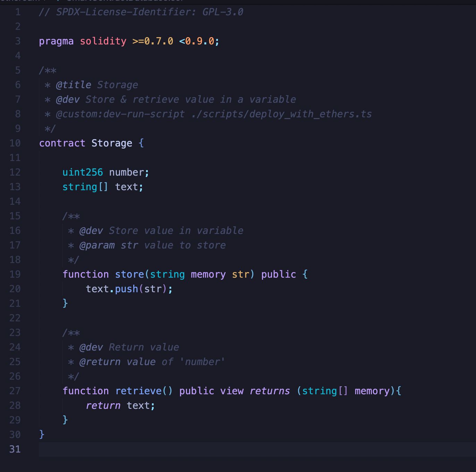The image size is (476, 472).
Task: Click 'Storage' in the @title comment line
Action: click(x=118, y=85)
